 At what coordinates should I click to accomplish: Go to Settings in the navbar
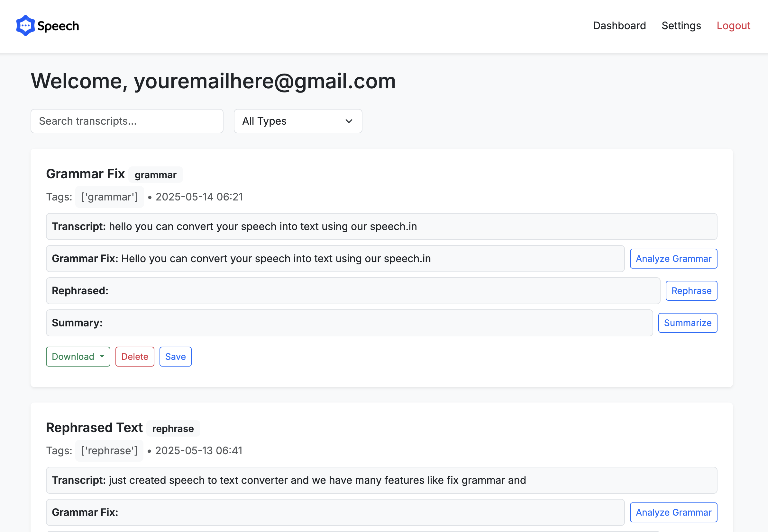(681, 26)
